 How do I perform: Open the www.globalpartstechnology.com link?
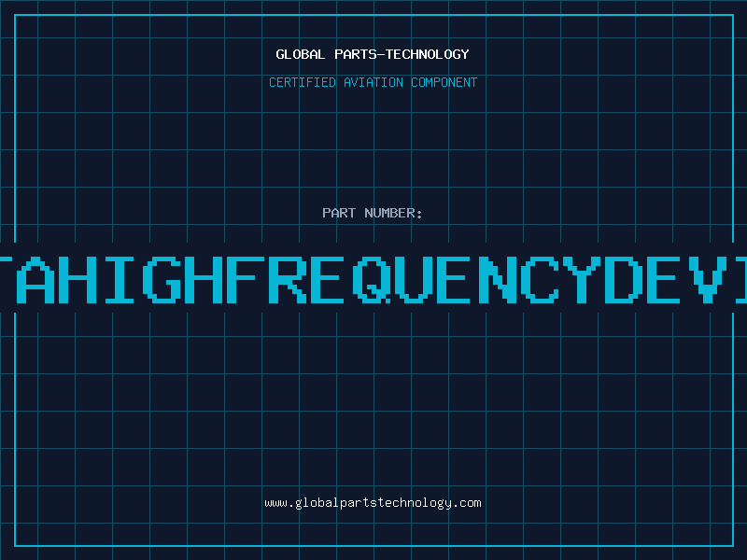[373, 503]
